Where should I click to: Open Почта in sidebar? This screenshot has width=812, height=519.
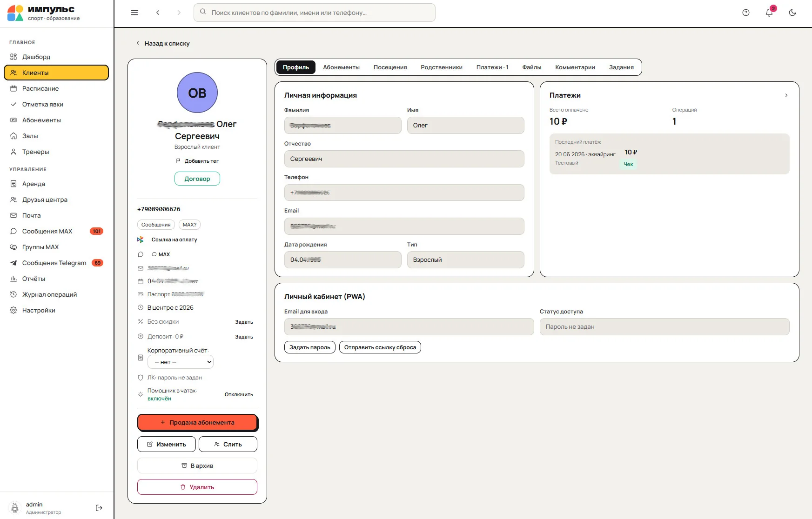[x=56, y=215]
